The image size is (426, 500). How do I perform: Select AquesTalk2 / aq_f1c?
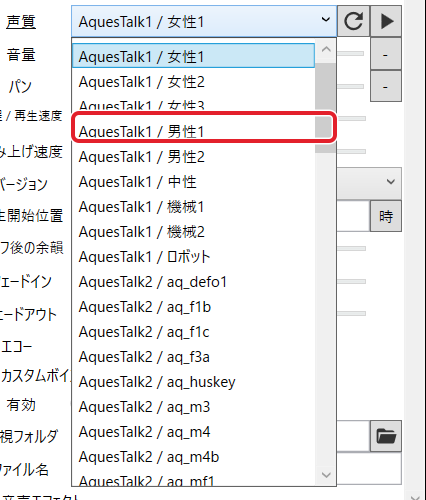pos(193,332)
